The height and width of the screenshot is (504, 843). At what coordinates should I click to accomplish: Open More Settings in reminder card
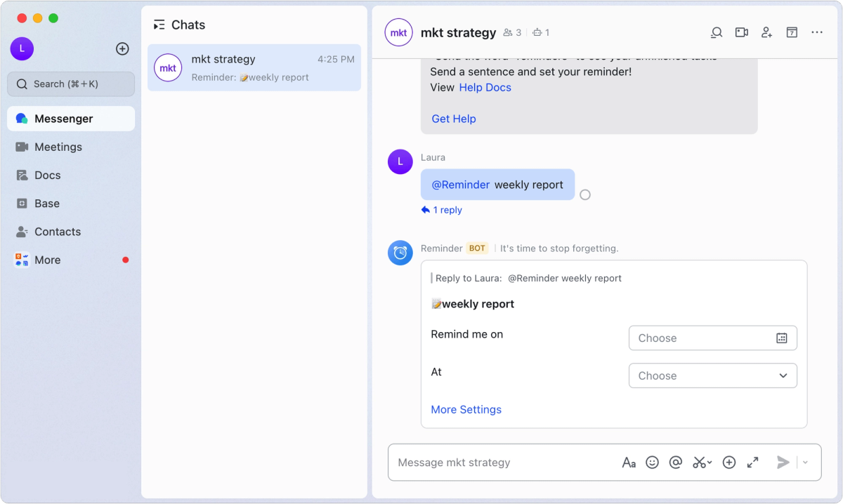click(x=466, y=409)
